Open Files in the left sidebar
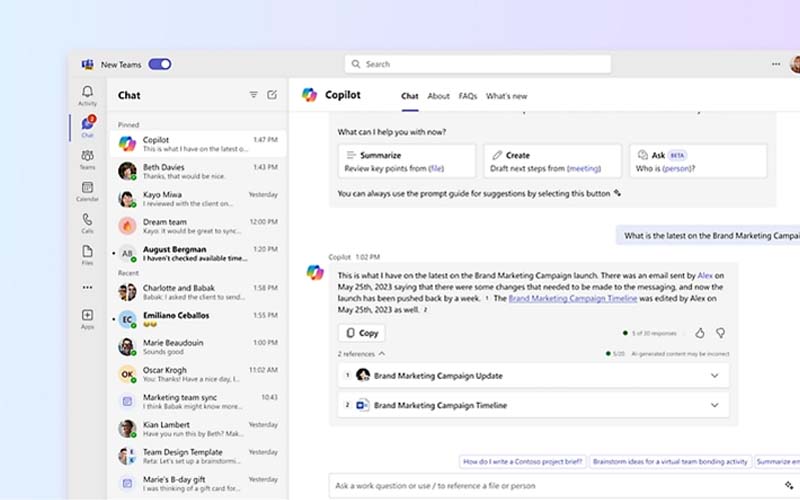Image resolution: width=800 pixels, height=500 pixels. 87,254
